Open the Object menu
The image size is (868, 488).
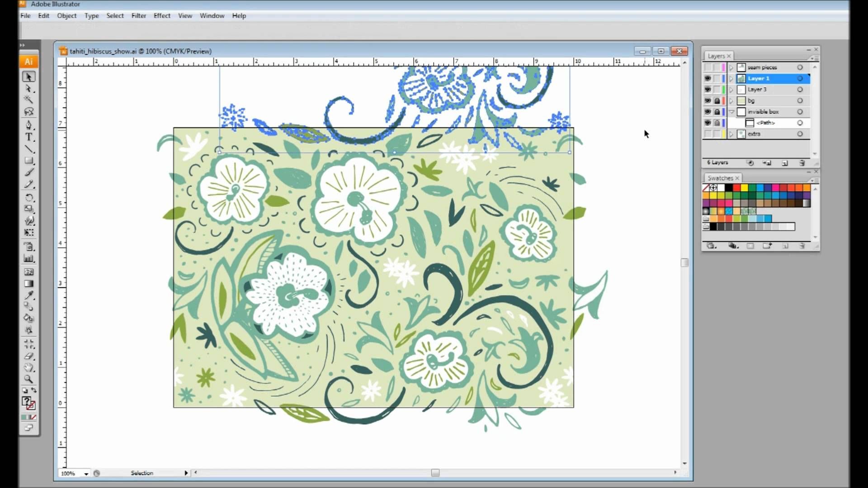(x=67, y=15)
